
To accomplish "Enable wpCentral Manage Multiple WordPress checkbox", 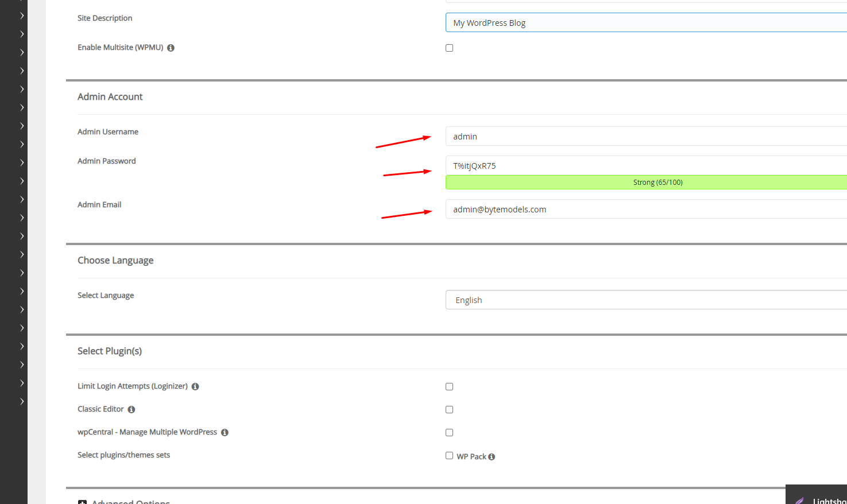I will point(449,433).
